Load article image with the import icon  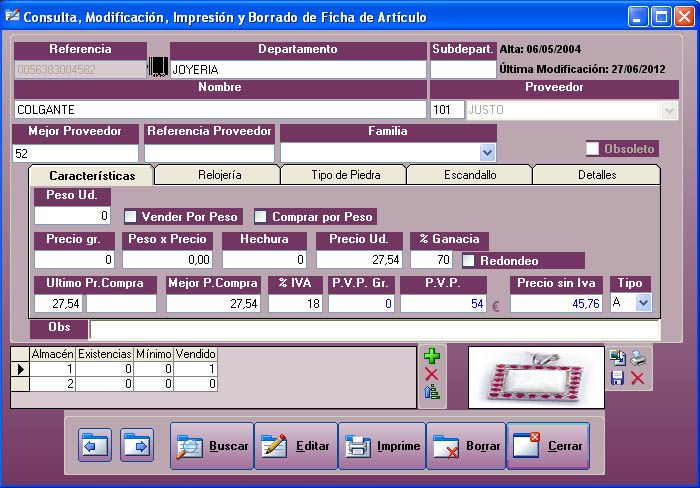[x=618, y=358]
